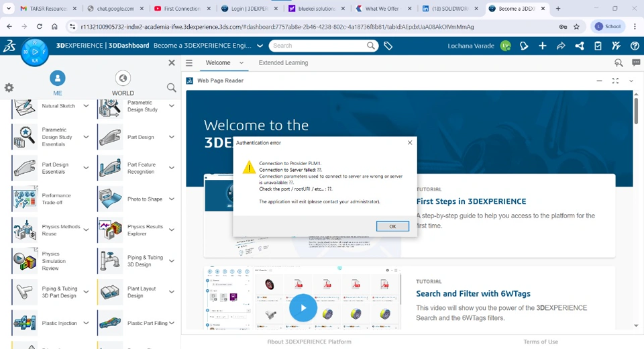
Task: Open the Welcome tab dropdown arrow
Action: coord(241,63)
